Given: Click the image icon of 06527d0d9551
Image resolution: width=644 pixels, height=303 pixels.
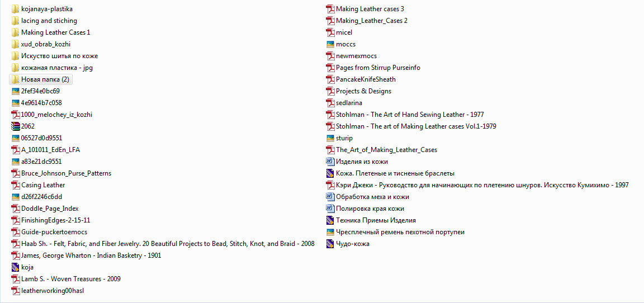Looking at the screenshot, I should click(x=15, y=138).
